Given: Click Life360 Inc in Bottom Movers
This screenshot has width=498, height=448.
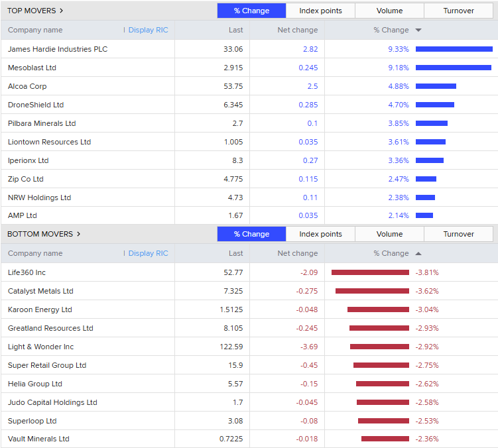Looking at the screenshot, I should (27, 272).
